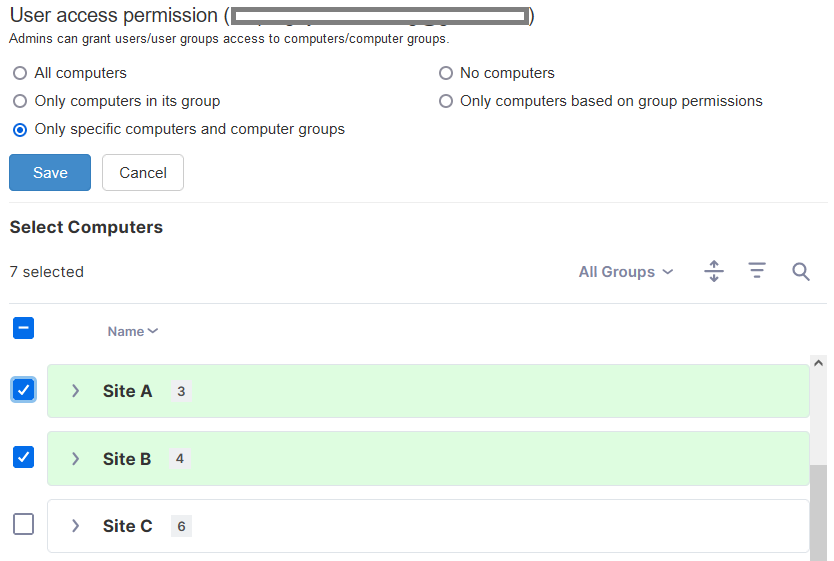
Task: Uncheck the Site B checkbox
Action: point(24,458)
